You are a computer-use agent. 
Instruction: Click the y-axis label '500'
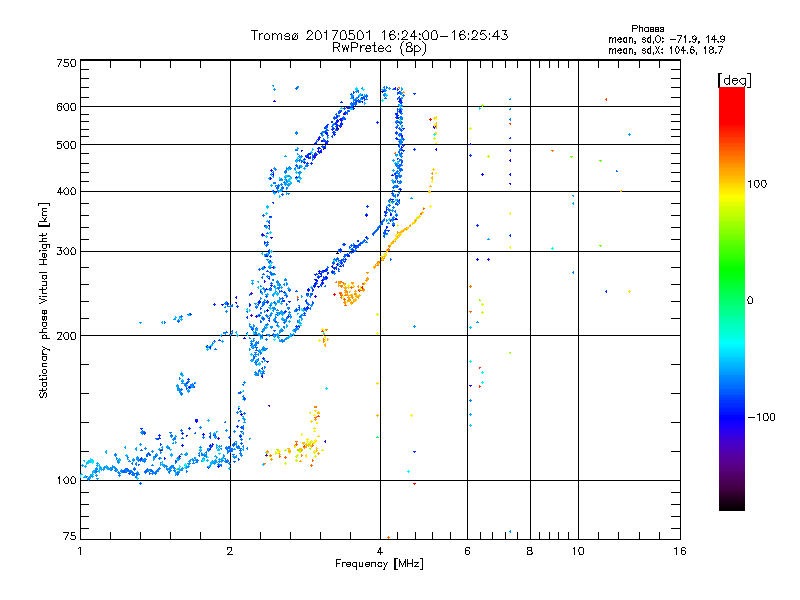[66, 145]
